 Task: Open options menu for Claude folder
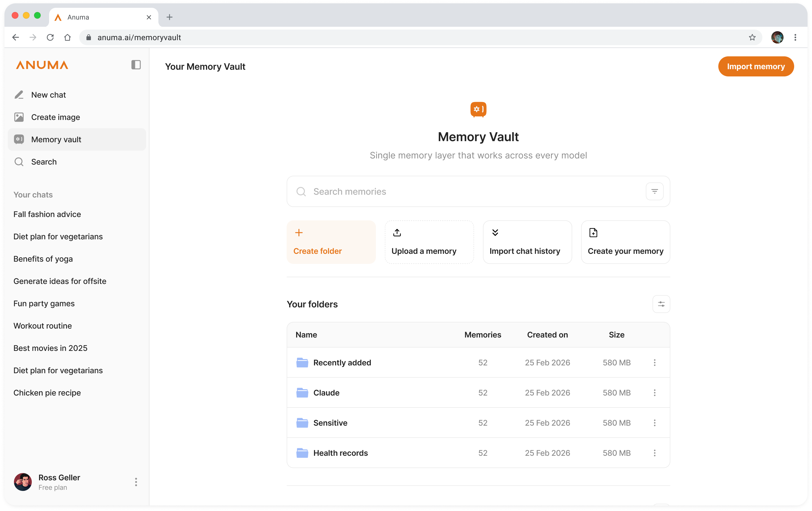[x=654, y=393]
